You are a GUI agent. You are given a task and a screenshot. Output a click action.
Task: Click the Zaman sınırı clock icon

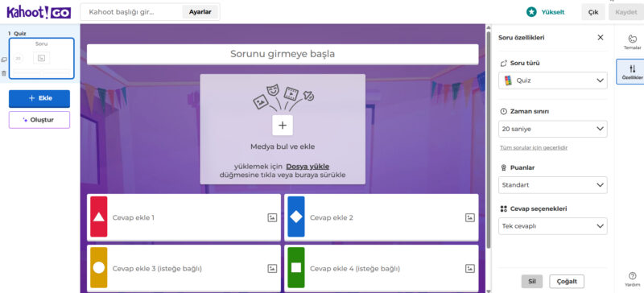point(504,111)
